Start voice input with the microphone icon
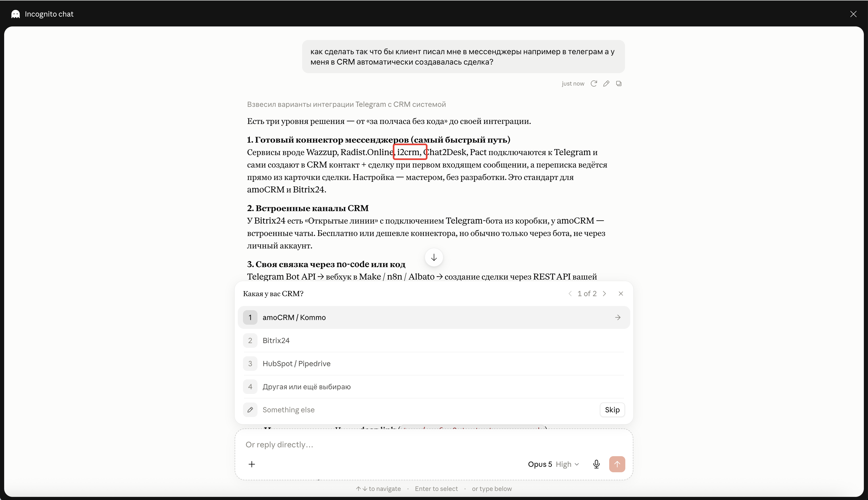 (x=596, y=464)
